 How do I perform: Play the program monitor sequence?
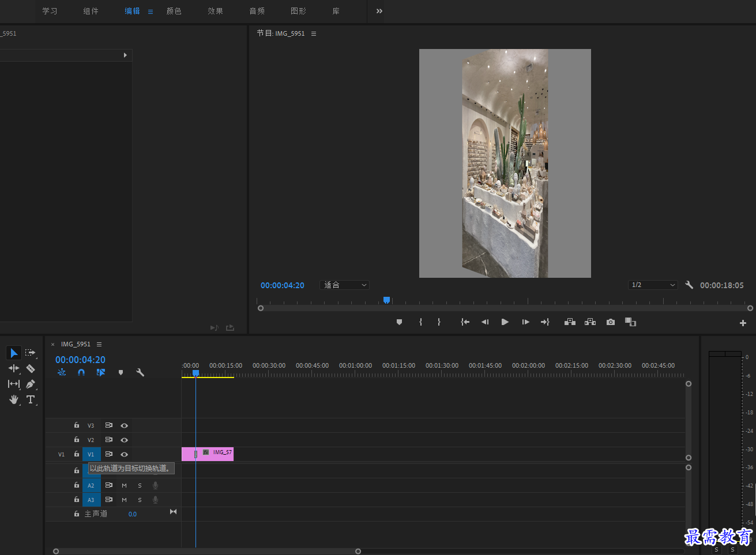tap(505, 322)
